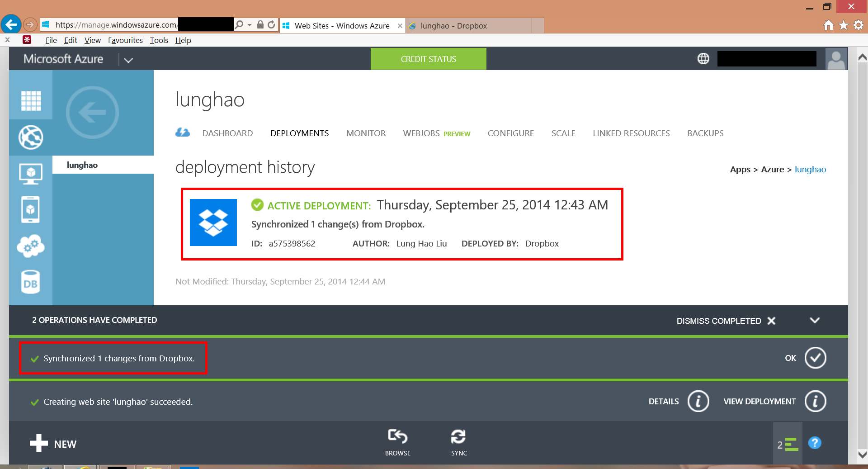This screenshot has width=868, height=469.
Task: Click the DETAILS info circle icon
Action: click(698, 401)
